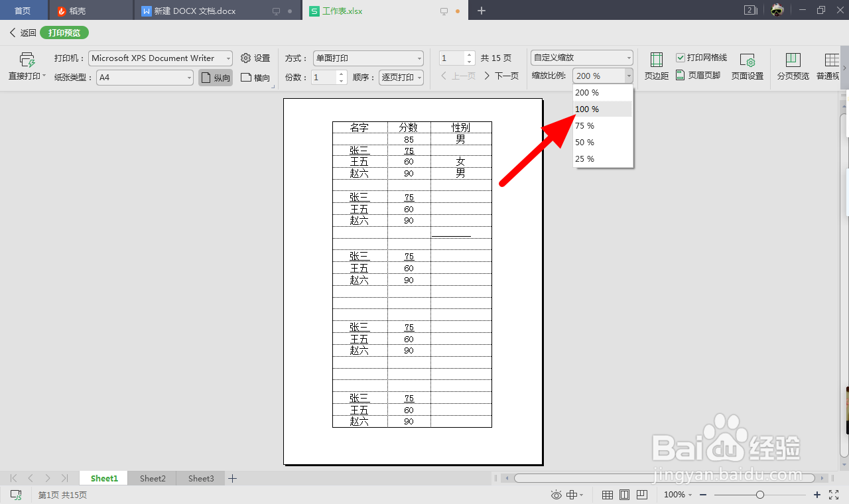Open the 页眉页脚 header footer settings
849x504 pixels.
pyautogui.click(x=701, y=75)
